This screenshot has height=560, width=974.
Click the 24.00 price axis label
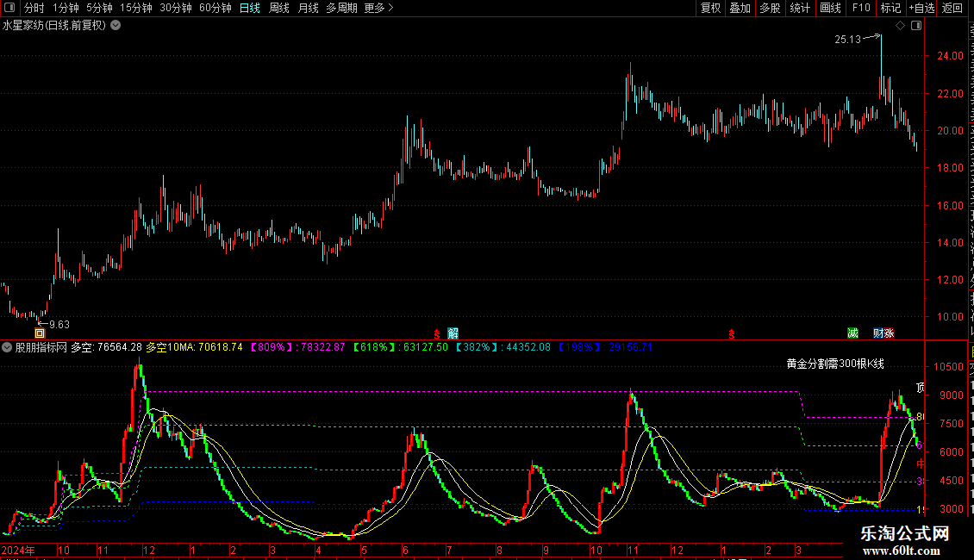[950, 56]
